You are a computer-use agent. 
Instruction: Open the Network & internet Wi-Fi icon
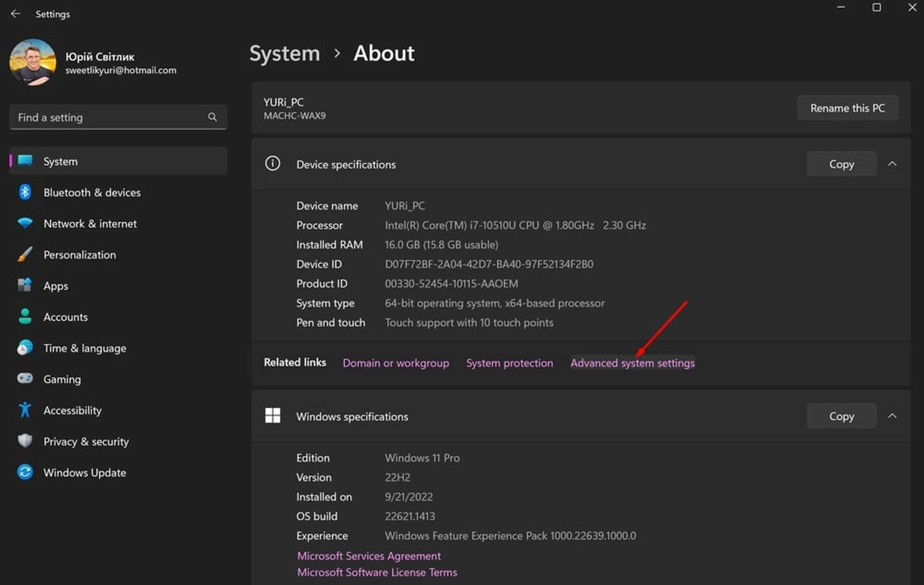coord(25,223)
